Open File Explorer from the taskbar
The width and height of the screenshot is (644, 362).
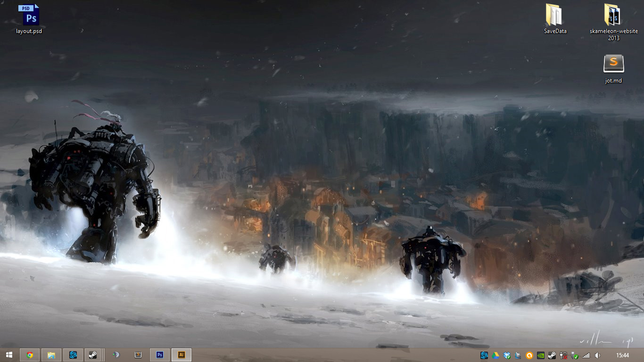[x=51, y=355]
